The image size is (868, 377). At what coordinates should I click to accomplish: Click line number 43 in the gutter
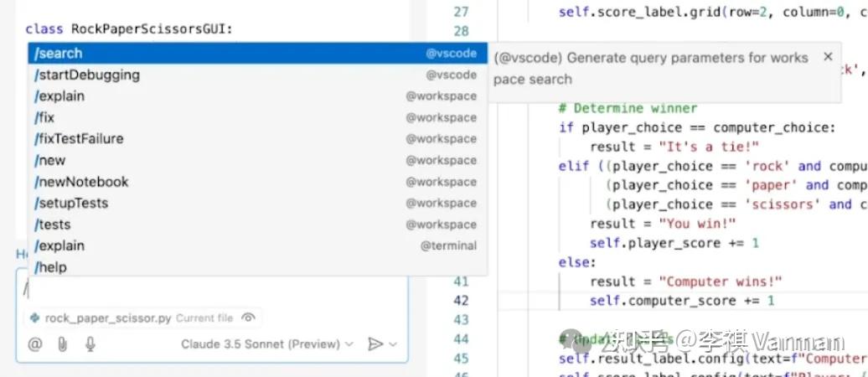(461, 320)
